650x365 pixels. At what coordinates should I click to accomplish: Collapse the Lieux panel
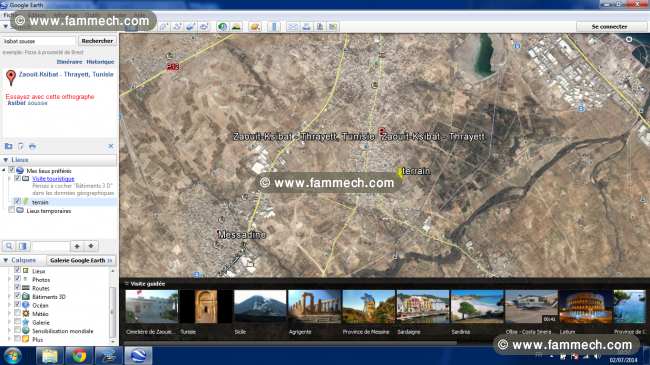(x=5, y=160)
